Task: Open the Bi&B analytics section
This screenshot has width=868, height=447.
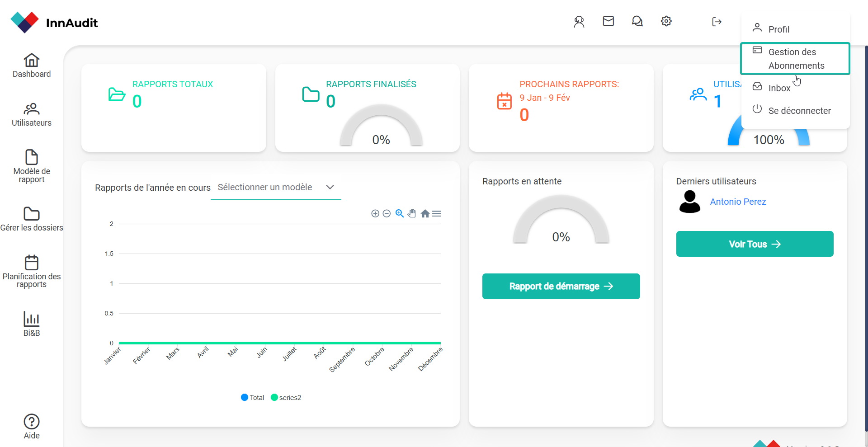Action: click(x=32, y=324)
